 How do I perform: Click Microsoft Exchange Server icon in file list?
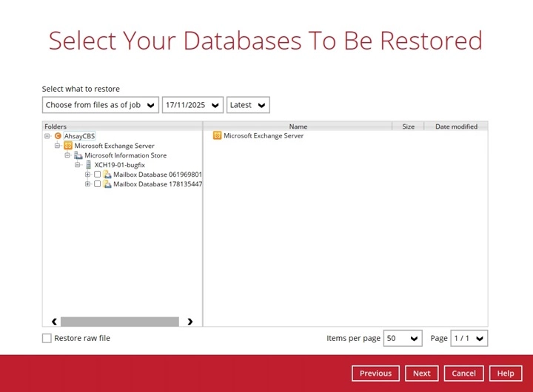(218, 136)
